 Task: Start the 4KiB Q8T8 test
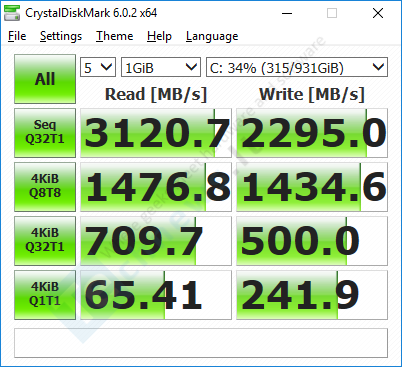tap(45, 187)
